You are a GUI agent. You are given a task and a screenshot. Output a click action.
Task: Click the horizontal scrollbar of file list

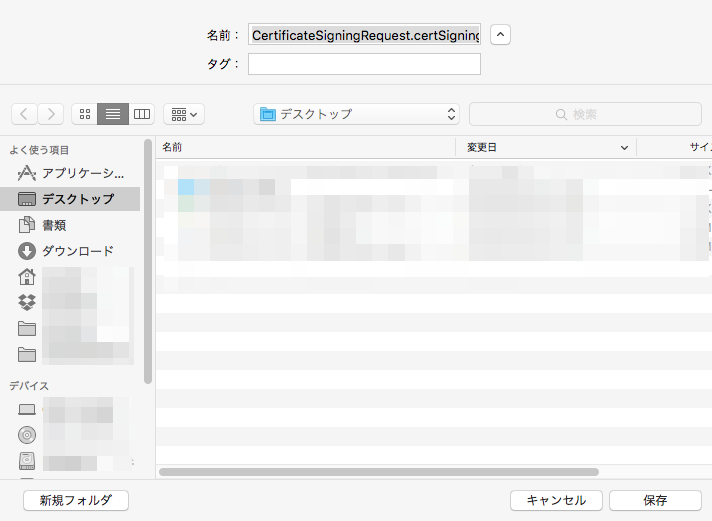point(379,472)
